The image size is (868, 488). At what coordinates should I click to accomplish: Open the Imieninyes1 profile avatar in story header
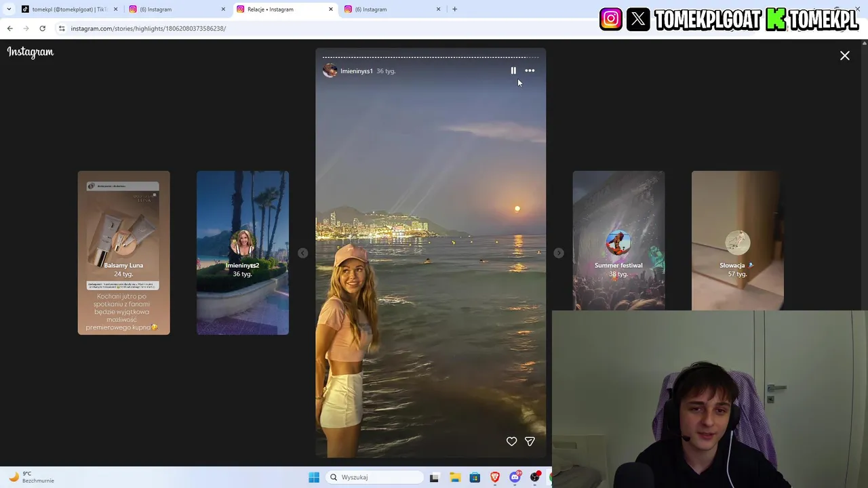(330, 70)
